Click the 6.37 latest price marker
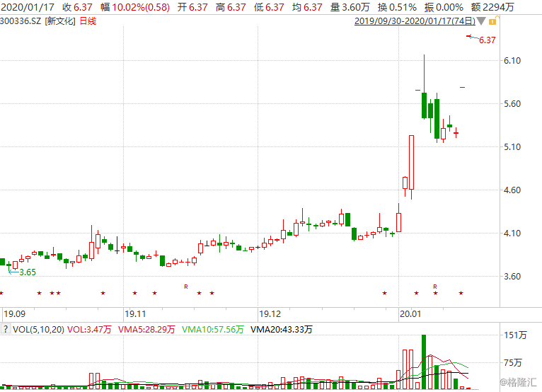The height and width of the screenshot is (392, 542). point(487,40)
